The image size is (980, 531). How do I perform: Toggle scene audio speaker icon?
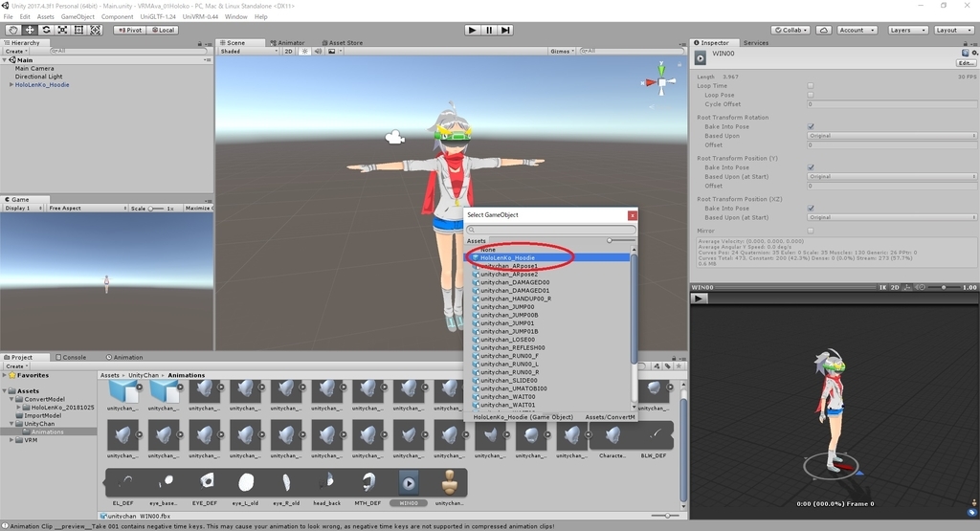pos(318,52)
